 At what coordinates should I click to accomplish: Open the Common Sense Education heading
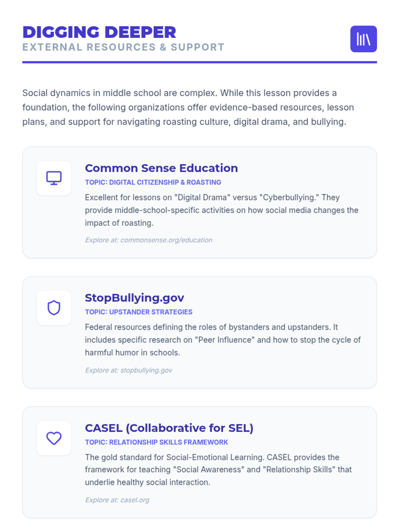coord(161,168)
